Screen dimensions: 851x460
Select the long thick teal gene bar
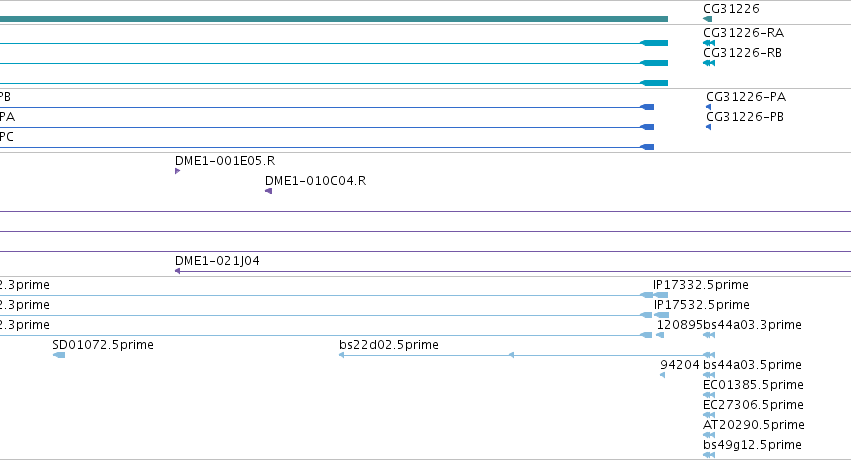[334, 19]
